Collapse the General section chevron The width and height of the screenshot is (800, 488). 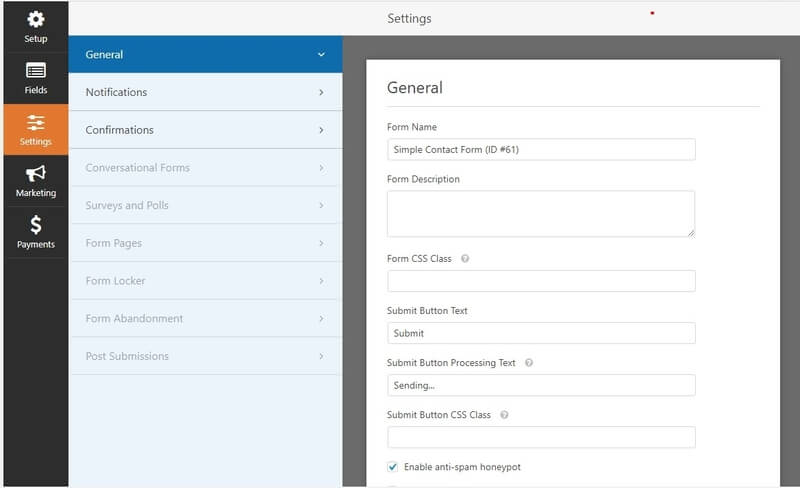pyautogui.click(x=321, y=55)
